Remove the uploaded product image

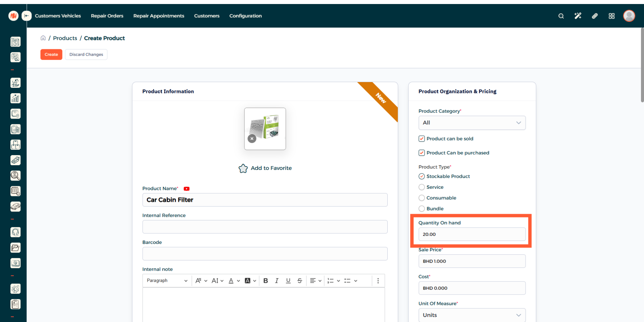(x=252, y=138)
